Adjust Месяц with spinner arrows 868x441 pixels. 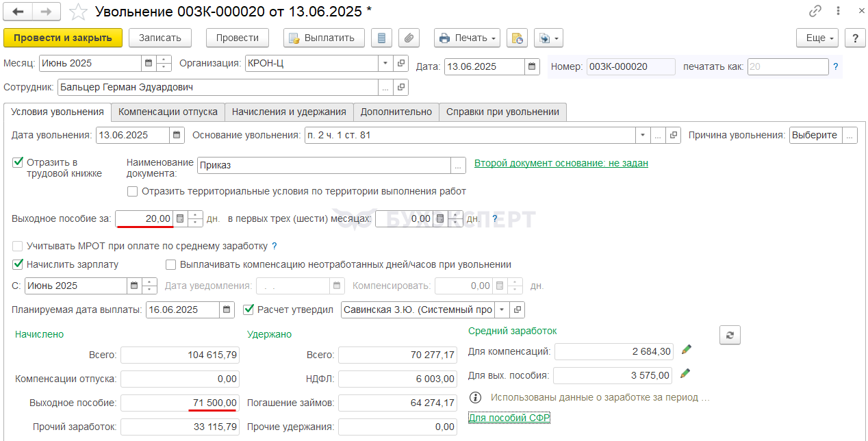pos(164,63)
